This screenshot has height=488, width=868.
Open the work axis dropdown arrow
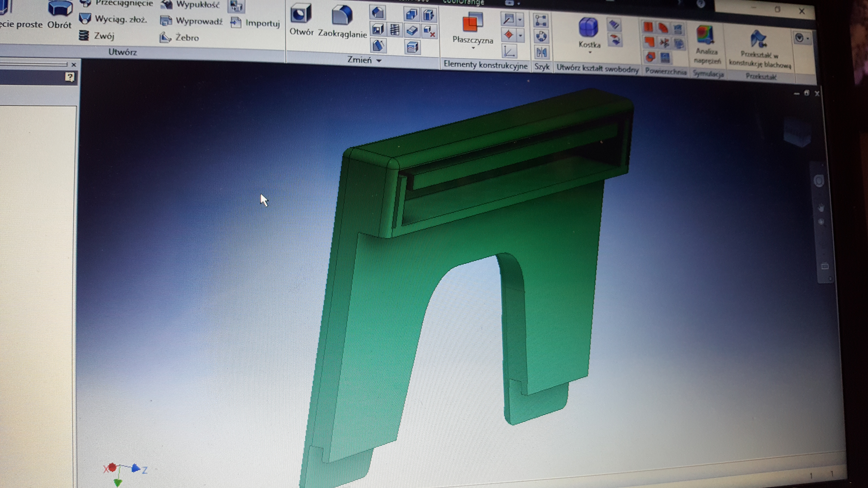point(520,20)
